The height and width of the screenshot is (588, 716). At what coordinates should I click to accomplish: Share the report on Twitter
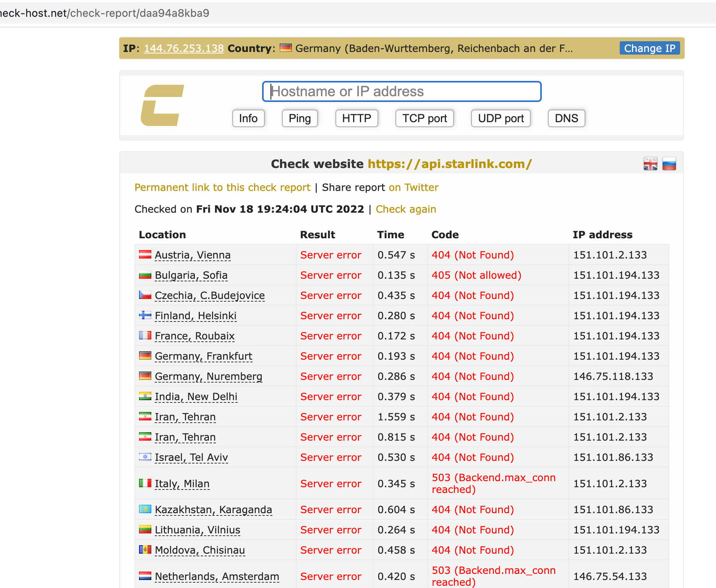click(413, 187)
